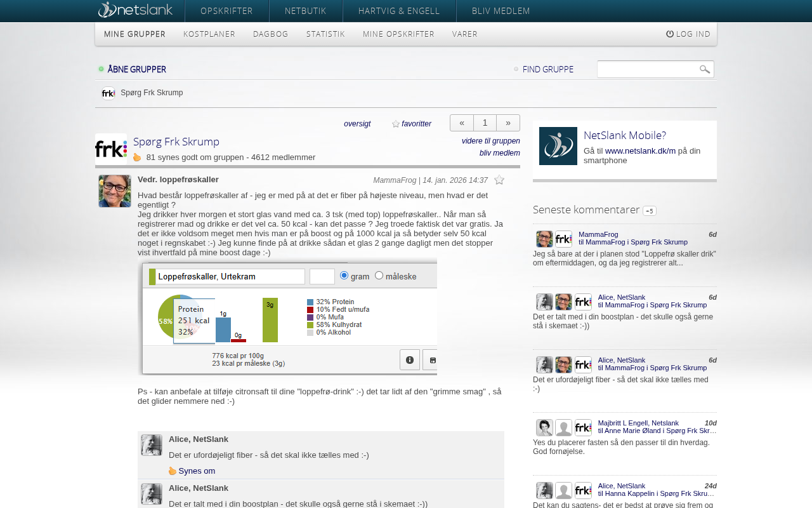Go to next page with » button

point(508,123)
